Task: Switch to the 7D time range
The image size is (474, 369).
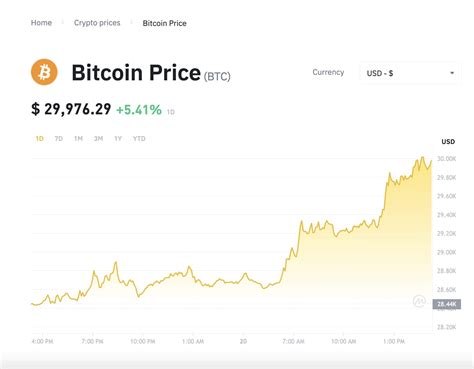Action: click(x=59, y=138)
